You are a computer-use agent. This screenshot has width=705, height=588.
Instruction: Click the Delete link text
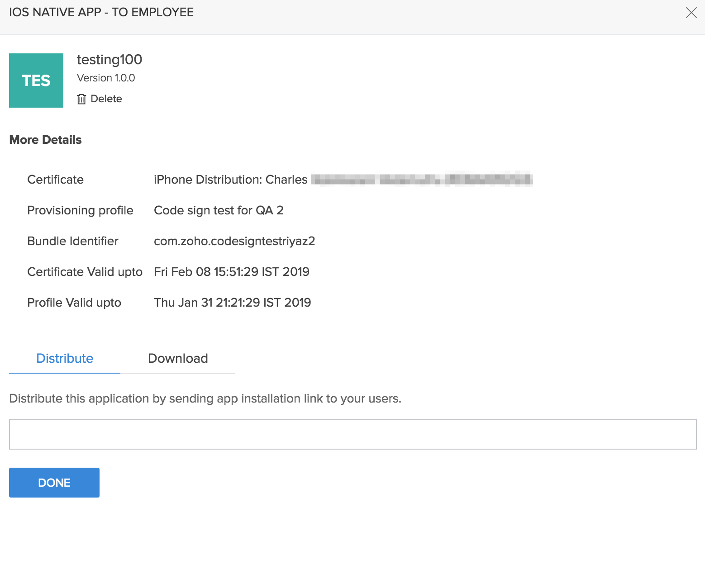tap(106, 99)
